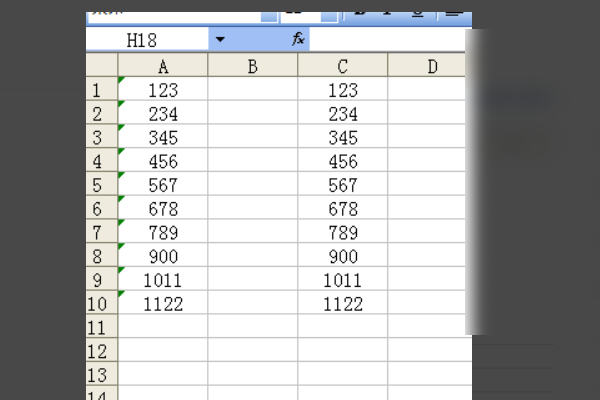This screenshot has width=600, height=400.
Task: Select cell C10 containing 1122
Action: [342, 304]
